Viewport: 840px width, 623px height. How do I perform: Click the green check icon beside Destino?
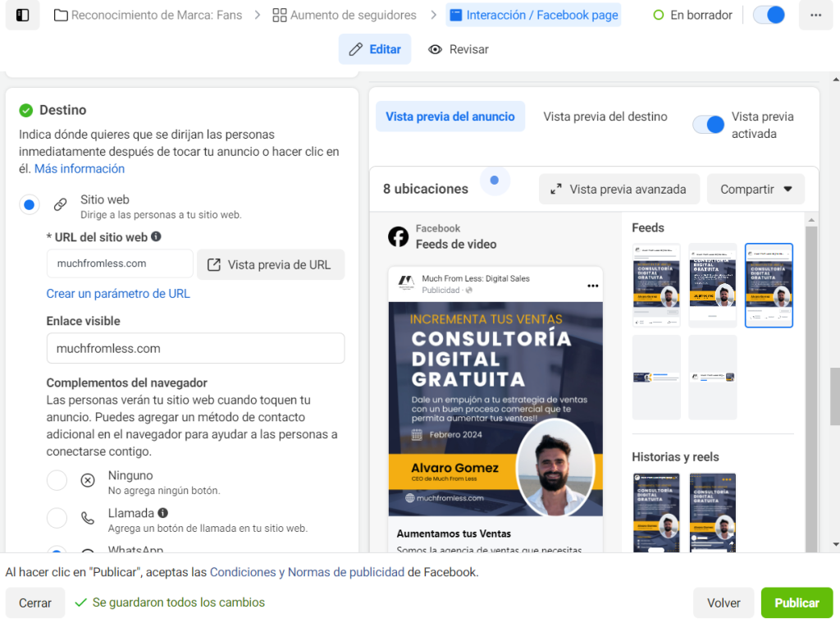tap(25, 111)
